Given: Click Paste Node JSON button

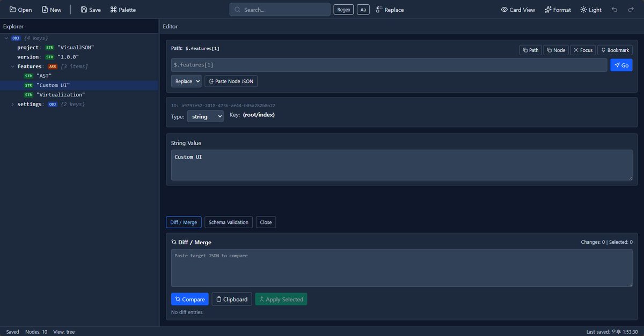Looking at the screenshot, I should pyautogui.click(x=231, y=81).
